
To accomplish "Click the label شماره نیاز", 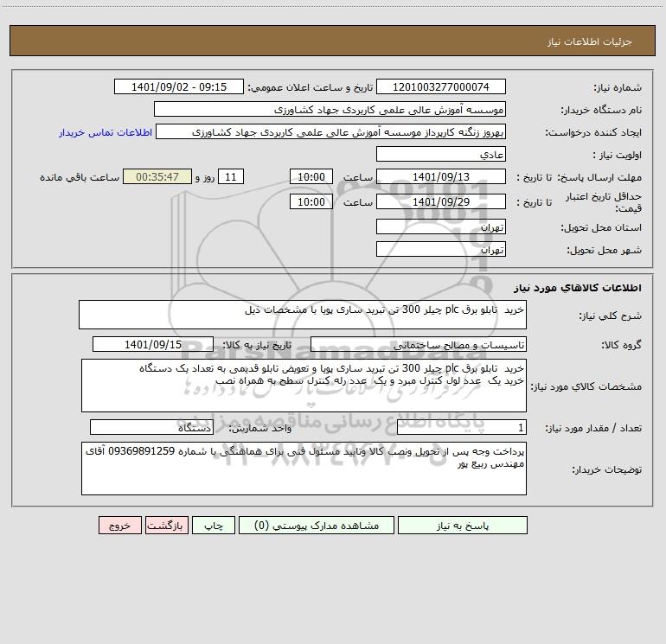I will [618, 88].
